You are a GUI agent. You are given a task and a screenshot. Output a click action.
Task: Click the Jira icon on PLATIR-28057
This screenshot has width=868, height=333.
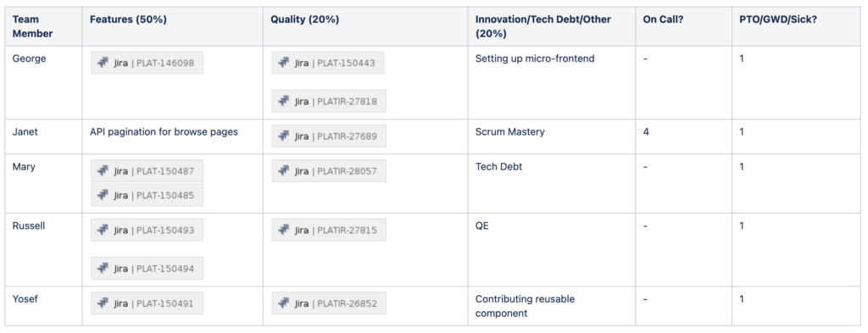click(283, 171)
